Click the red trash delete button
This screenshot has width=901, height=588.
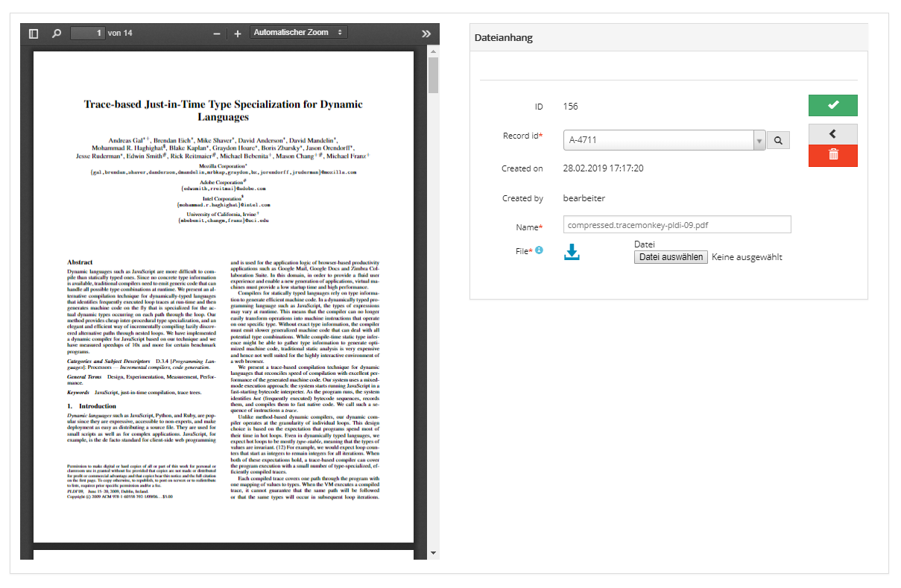[833, 155]
